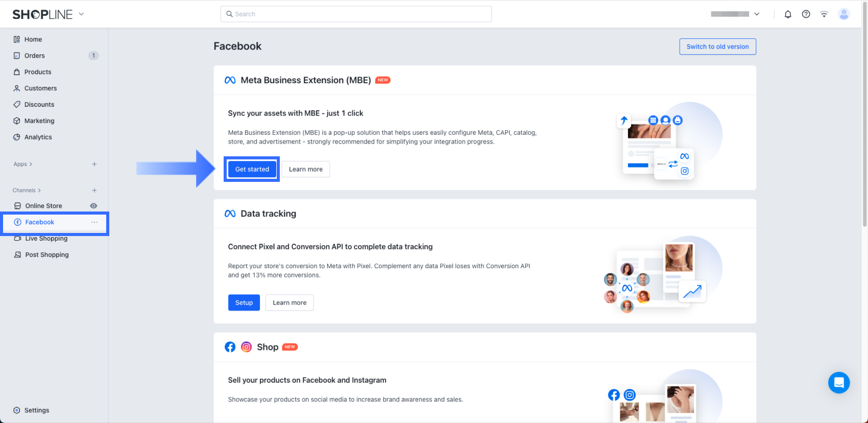Open the Analytics menu item
The image size is (868, 423).
click(x=38, y=137)
